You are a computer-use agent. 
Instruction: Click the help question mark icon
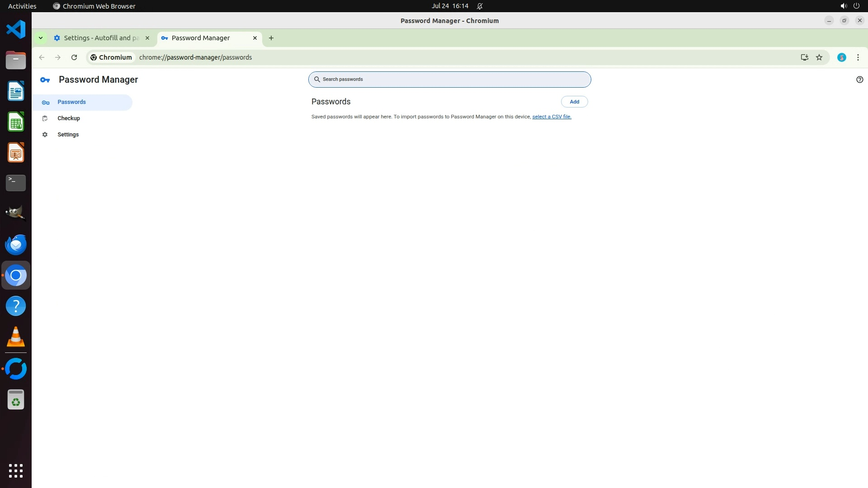click(859, 80)
